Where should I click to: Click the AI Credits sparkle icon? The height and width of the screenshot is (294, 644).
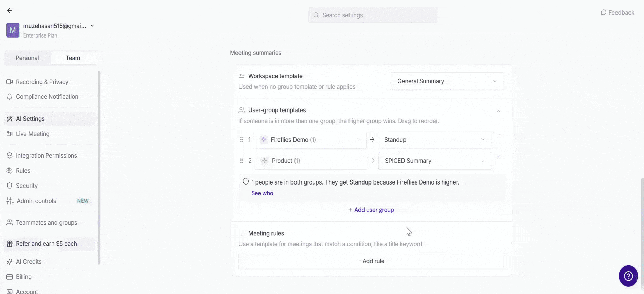(x=10, y=262)
